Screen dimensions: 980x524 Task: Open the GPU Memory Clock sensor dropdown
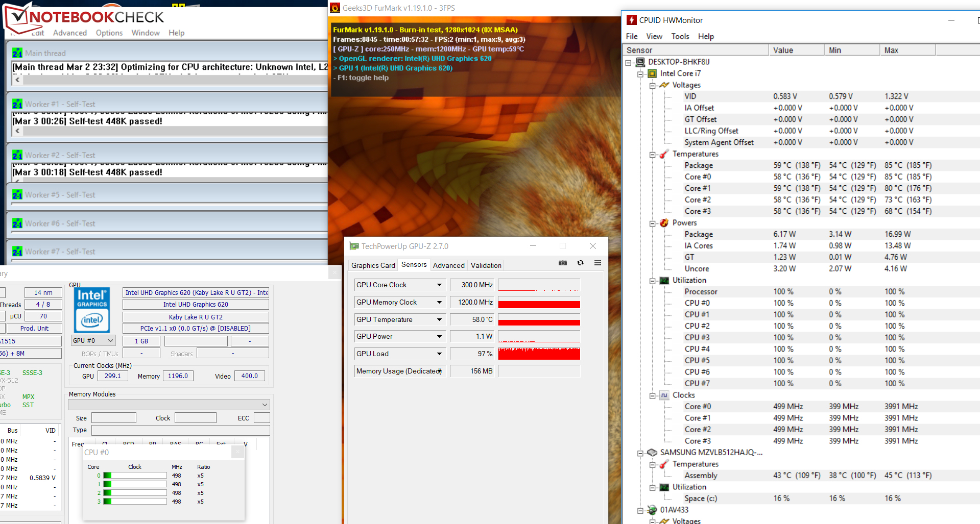(x=439, y=302)
